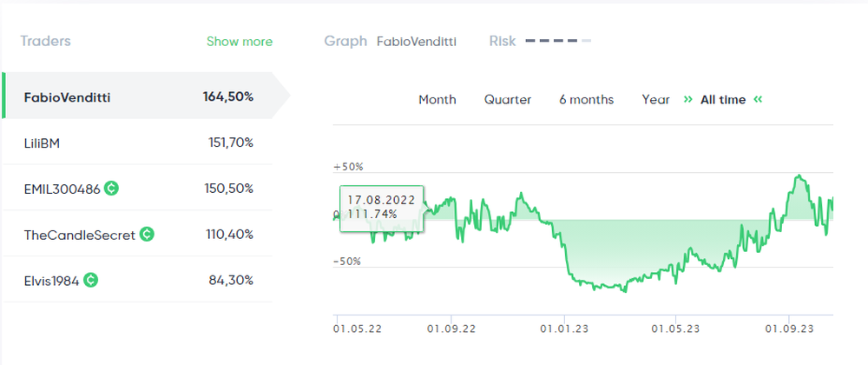Select Year graph range

click(655, 99)
